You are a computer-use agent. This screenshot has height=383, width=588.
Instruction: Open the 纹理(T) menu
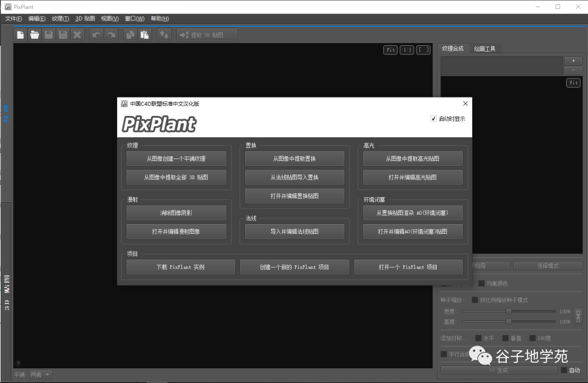[60, 19]
